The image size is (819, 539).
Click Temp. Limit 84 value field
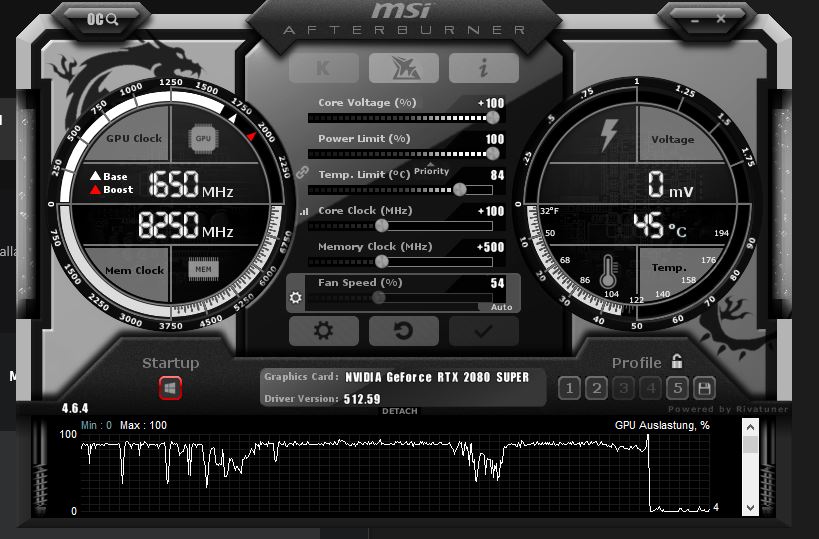click(497, 175)
